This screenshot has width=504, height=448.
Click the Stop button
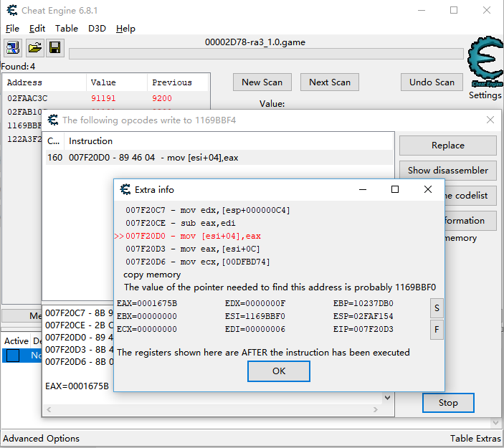coord(448,403)
